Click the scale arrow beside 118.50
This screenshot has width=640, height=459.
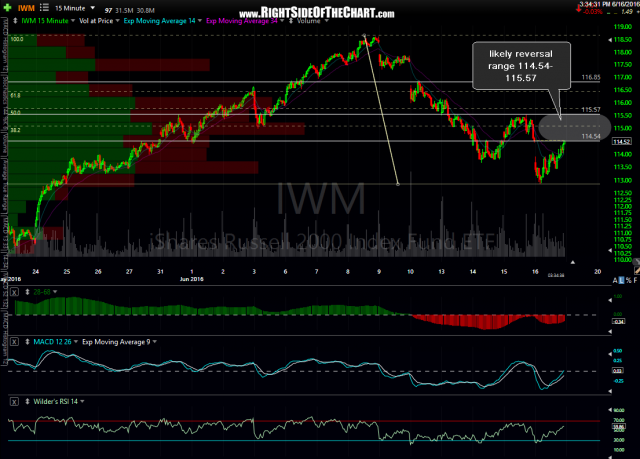(610, 40)
